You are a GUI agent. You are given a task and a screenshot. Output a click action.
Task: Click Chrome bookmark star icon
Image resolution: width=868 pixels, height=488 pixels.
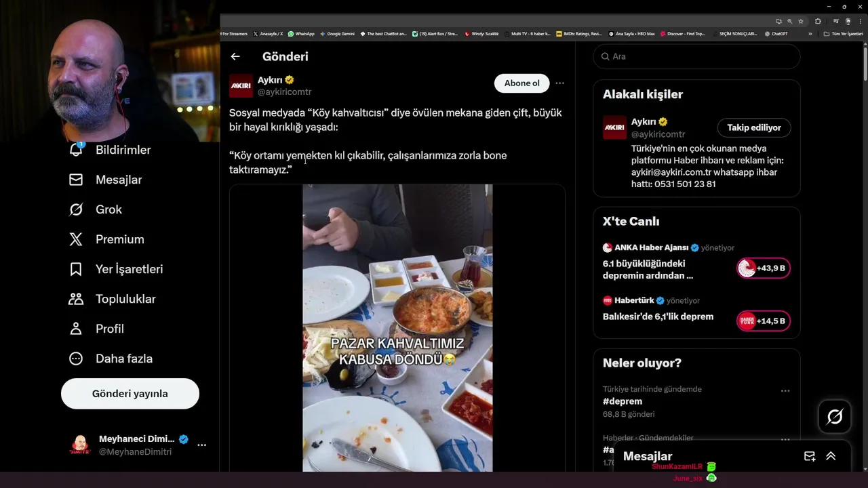801,21
